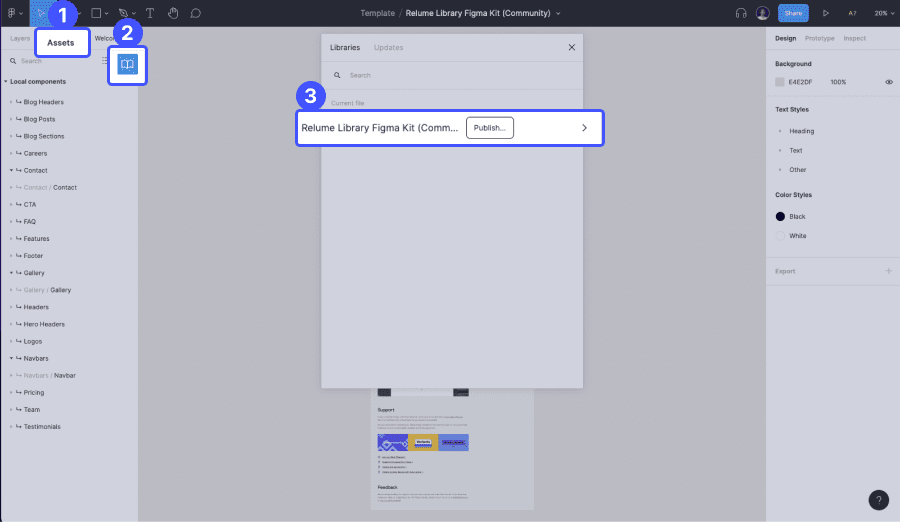
Task: Expand the FAQ component group
Action: 11,222
